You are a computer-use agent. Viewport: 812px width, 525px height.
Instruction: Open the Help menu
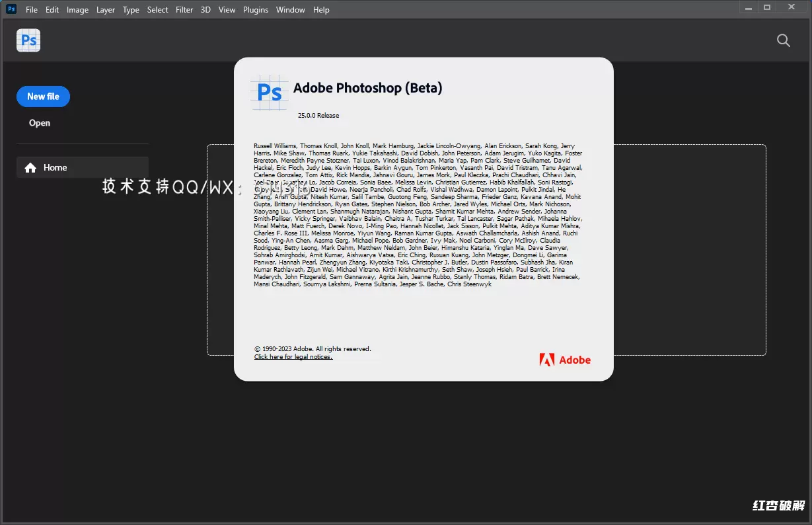tap(321, 9)
